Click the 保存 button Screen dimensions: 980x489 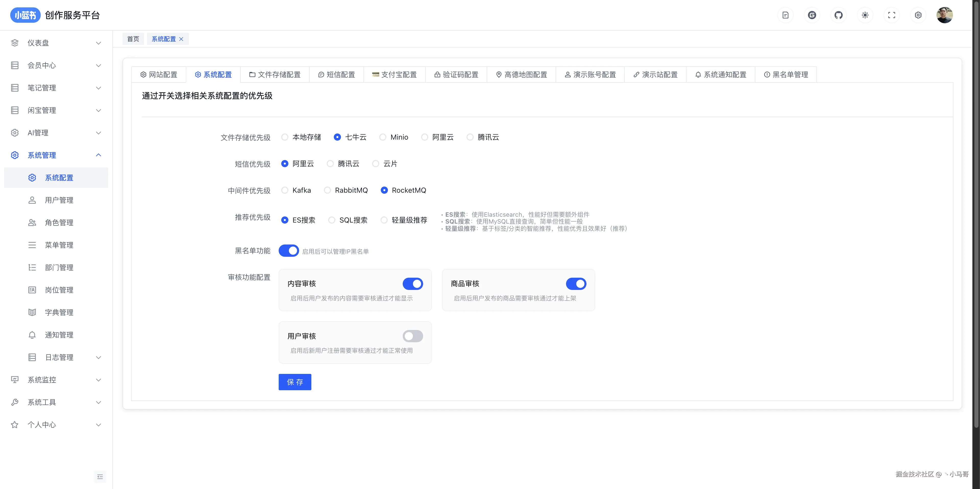coord(295,382)
